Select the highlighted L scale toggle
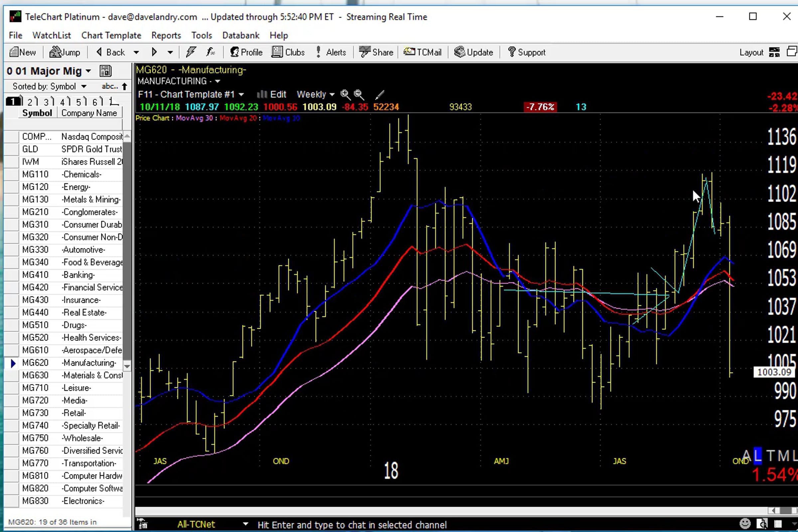Image resolution: width=798 pixels, height=532 pixels. [x=757, y=456]
